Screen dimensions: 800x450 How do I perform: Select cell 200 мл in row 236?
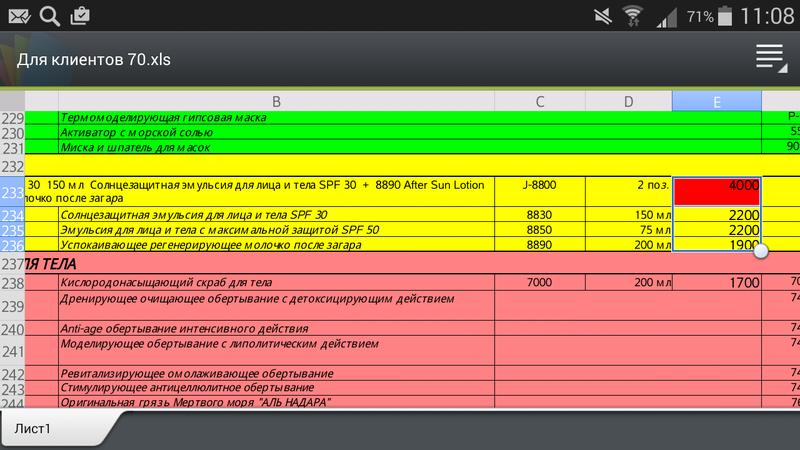pyautogui.click(x=629, y=244)
